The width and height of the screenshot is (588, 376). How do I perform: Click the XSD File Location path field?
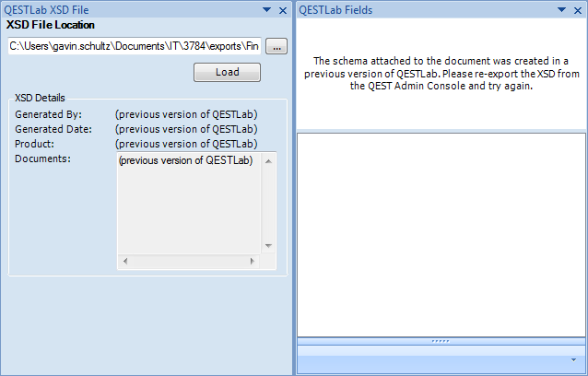tap(135, 45)
